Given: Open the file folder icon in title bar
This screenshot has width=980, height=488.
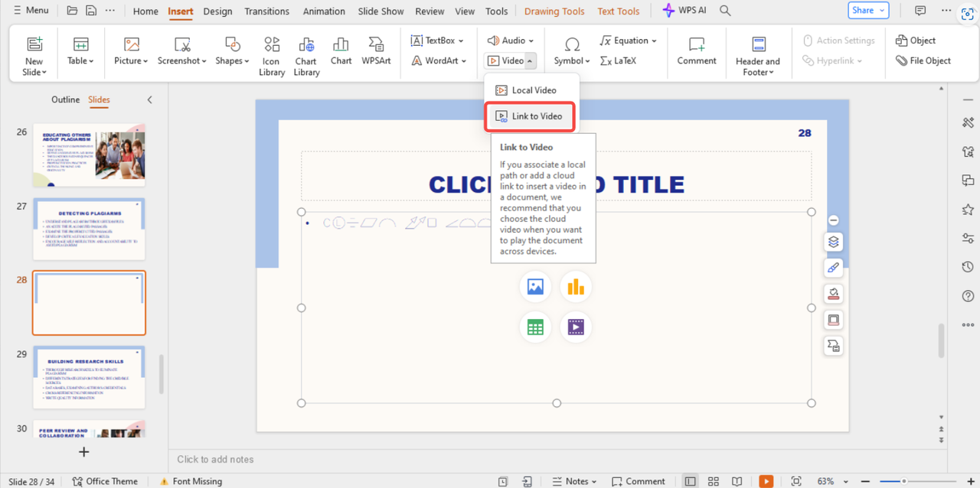Looking at the screenshot, I should tap(72, 11).
